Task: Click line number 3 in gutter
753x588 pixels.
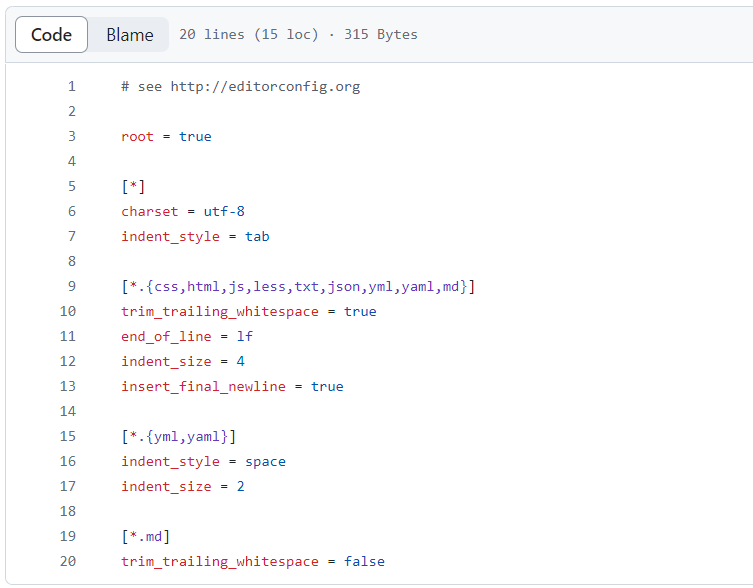Action: [72, 136]
